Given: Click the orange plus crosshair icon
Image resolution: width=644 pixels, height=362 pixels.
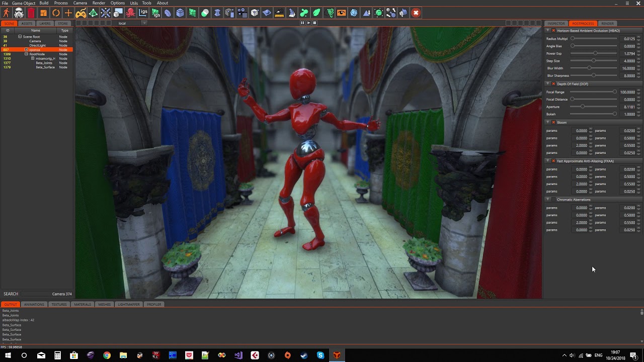Looking at the screenshot, I should [68, 13].
